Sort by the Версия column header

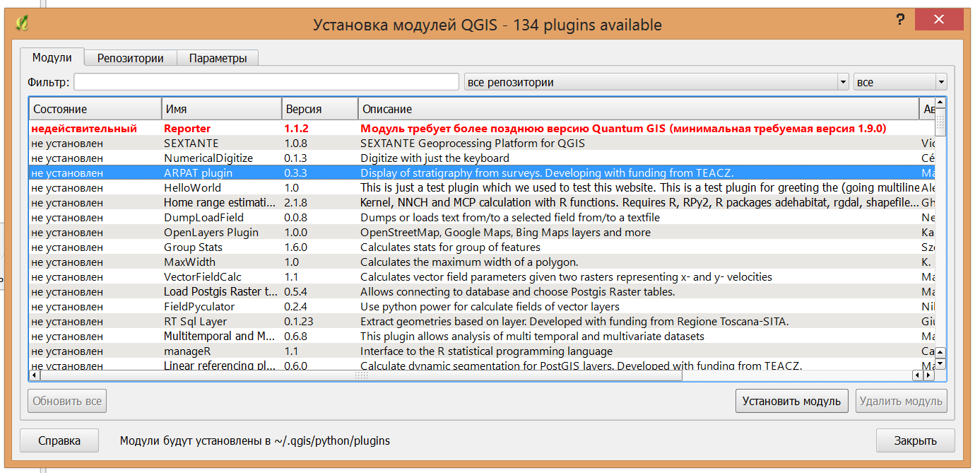click(x=319, y=109)
